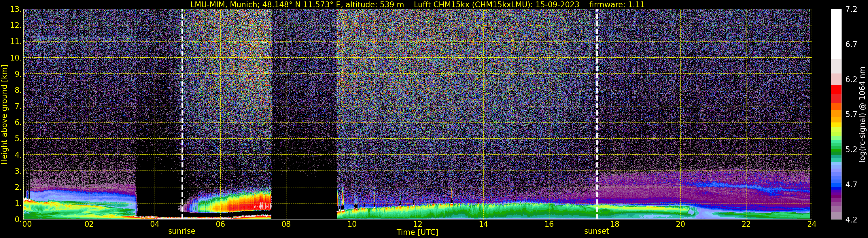Click the 04 tick label on time axis

click(x=155, y=224)
